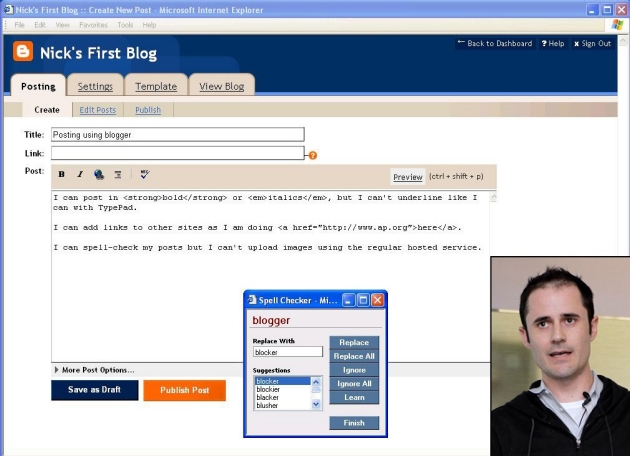Viewport: 630px width, 456px height.
Task: Maximize the Spell Checker window
Action: tap(363, 300)
